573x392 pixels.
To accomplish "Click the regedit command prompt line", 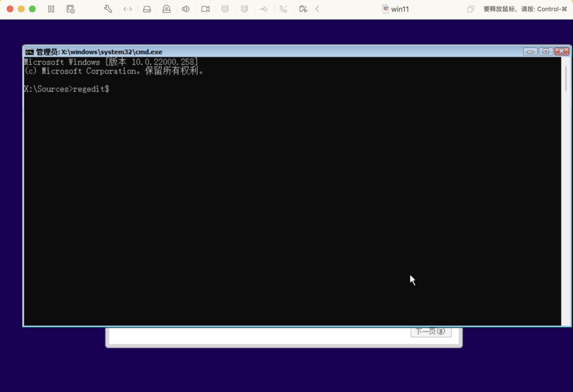I will tap(66, 89).
